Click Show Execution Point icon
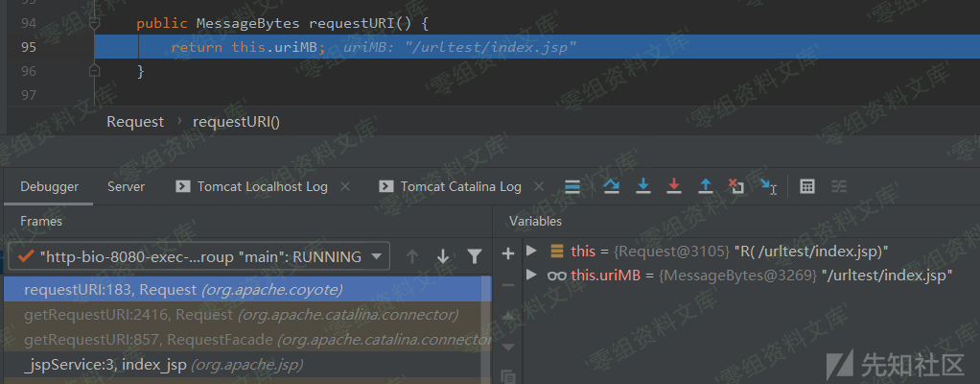 pos(572,186)
